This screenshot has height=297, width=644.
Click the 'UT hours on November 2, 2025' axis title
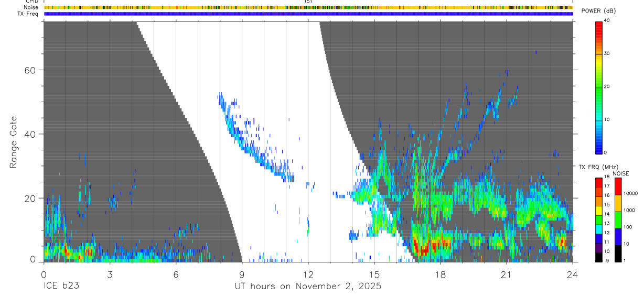pos(308,287)
